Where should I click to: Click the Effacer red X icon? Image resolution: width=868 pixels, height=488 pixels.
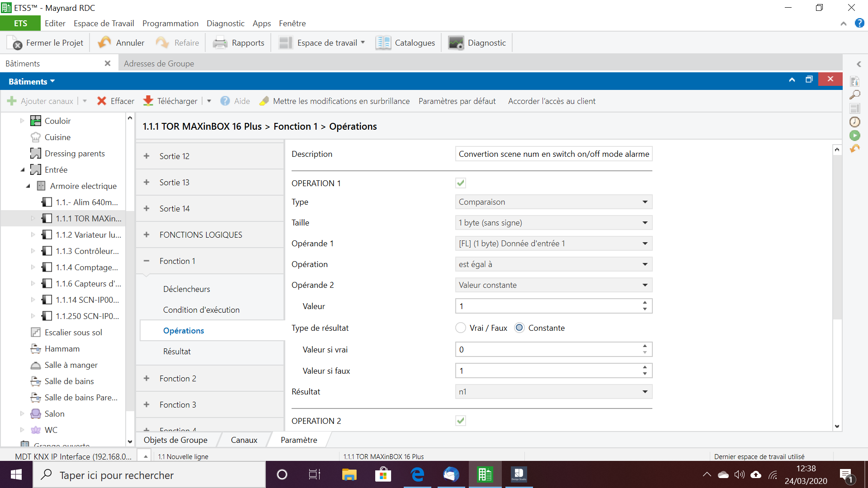point(102,101)
